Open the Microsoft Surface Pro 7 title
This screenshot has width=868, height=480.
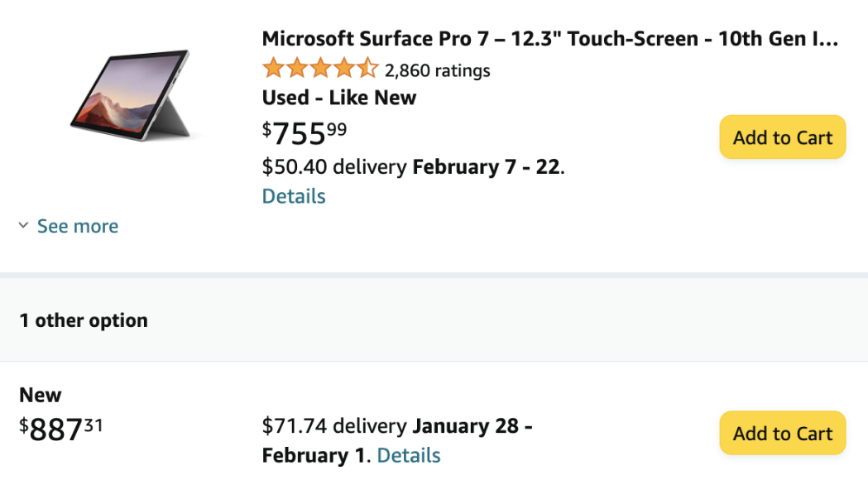[x=550, y=39]
